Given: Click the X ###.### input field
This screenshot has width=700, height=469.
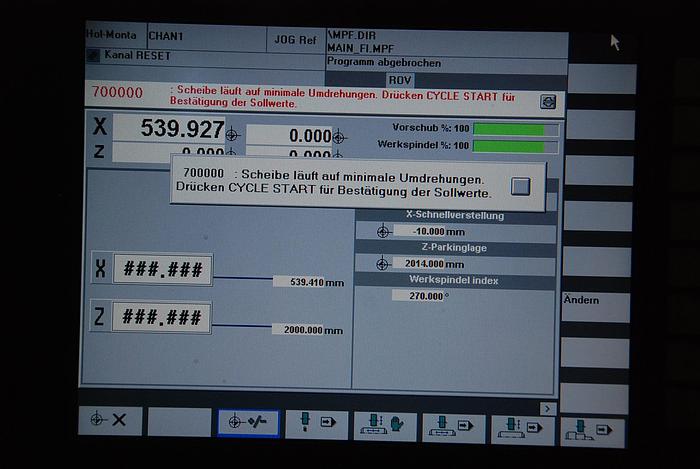Looking at the screenshot, I should coord(162,270).
